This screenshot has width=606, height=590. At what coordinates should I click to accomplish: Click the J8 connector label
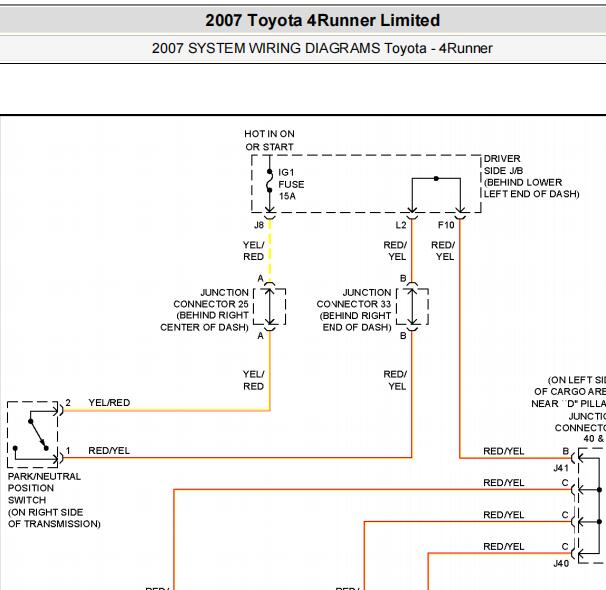(259, 225)
